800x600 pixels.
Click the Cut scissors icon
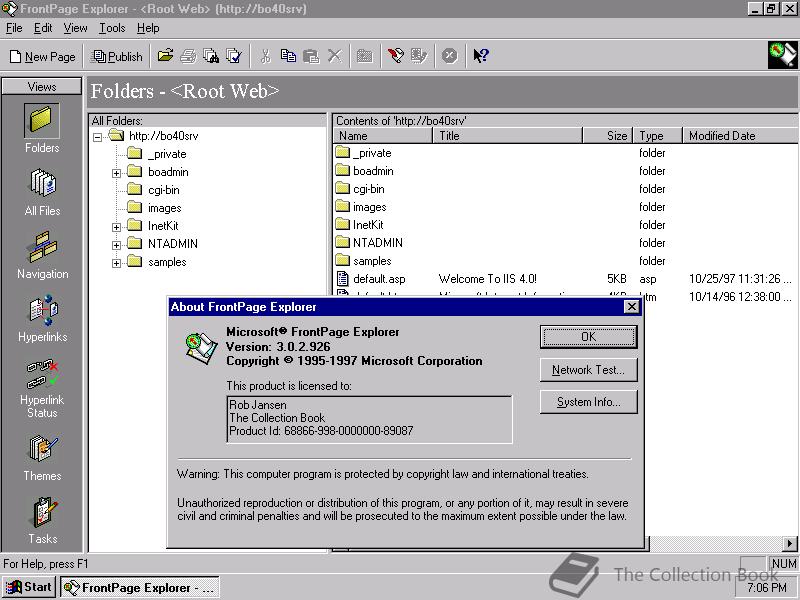pos(265,56)
